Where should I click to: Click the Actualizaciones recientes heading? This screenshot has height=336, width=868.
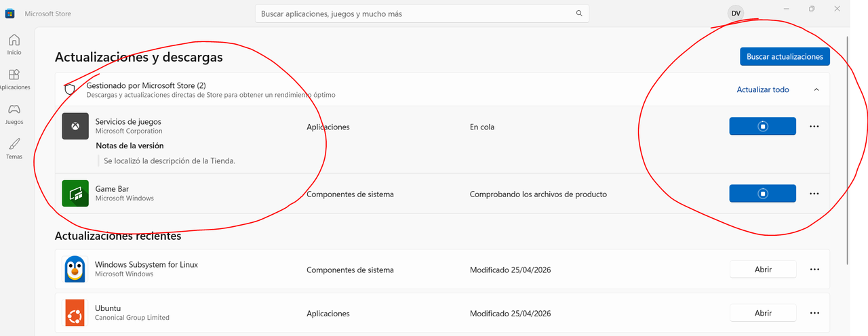(x=118, y=236)
